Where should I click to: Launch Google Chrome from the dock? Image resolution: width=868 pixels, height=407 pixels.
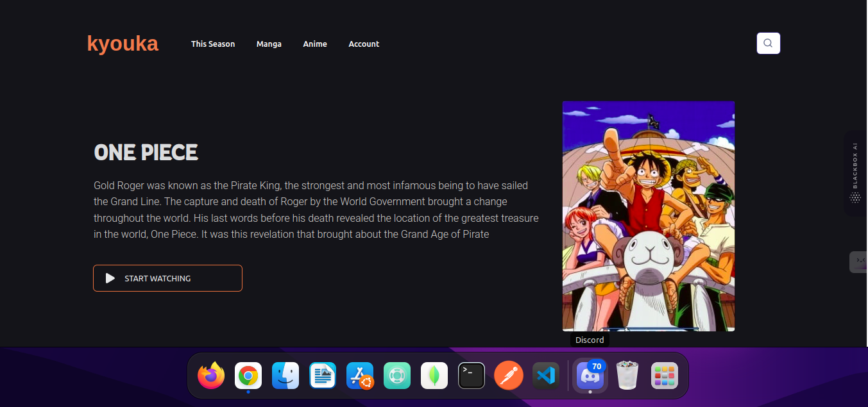248,376
